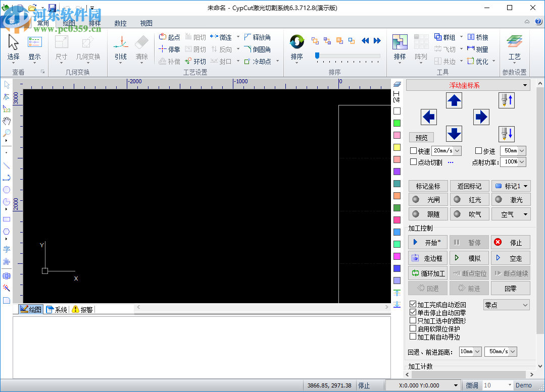Switch to the 数控 ribbon tab
The width and height of the screenshot is (545, 392).
[x=120, y=23]
